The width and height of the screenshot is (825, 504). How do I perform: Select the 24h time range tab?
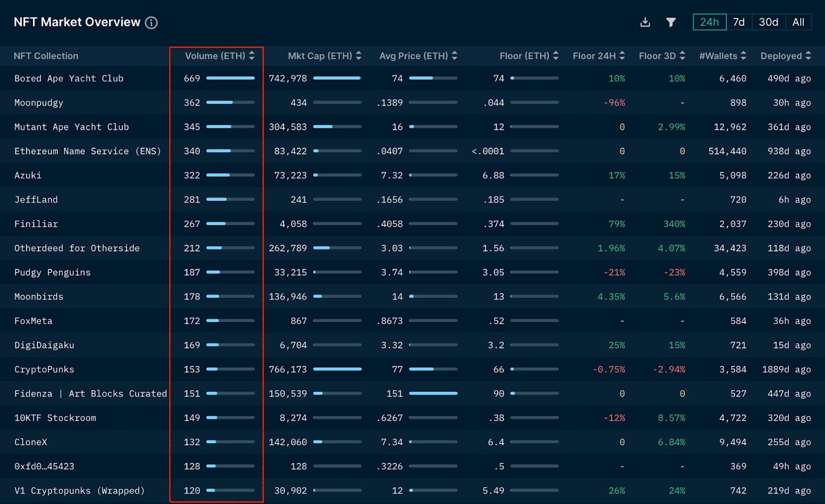[709, 22]
